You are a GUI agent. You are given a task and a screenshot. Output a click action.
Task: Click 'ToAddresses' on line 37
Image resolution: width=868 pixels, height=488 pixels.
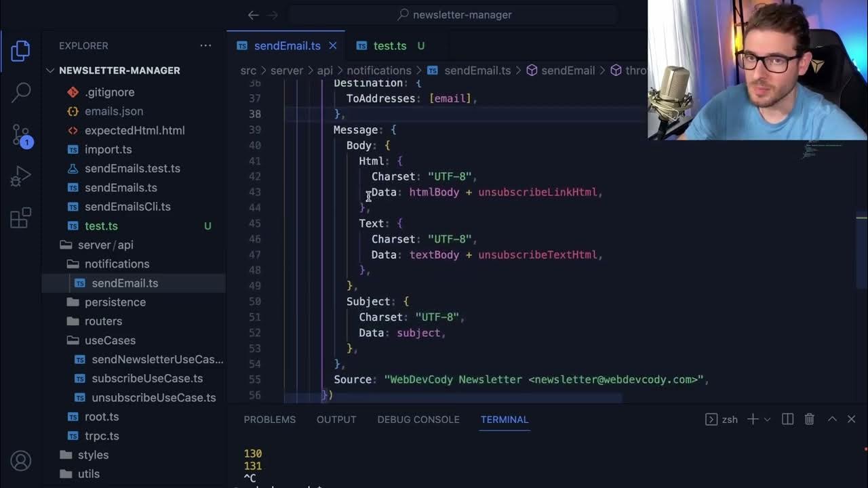coord(380,98)
